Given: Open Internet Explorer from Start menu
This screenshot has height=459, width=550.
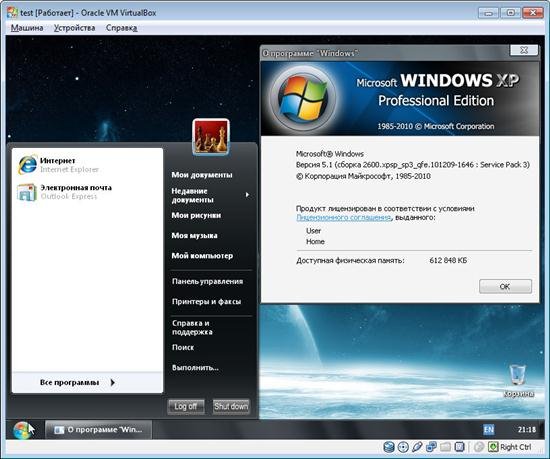Looking at the screenshot, I should coord(58,165).
